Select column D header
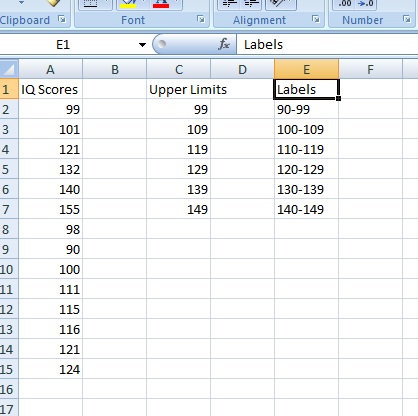This screenshot has width=418, height=416. point(242,69)
